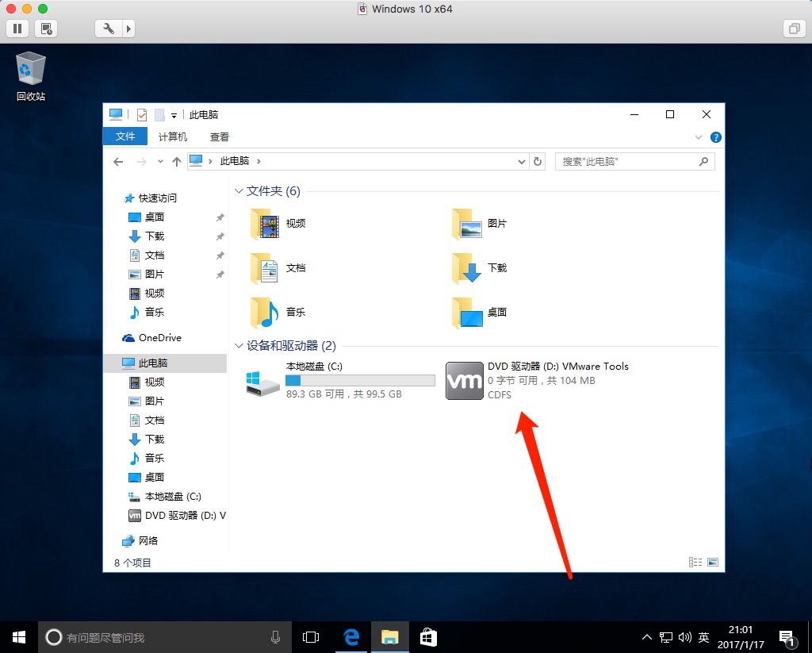812x653 pixels.
Task: Select the 视频 folder icon
Action: click(x=265, y=224)
